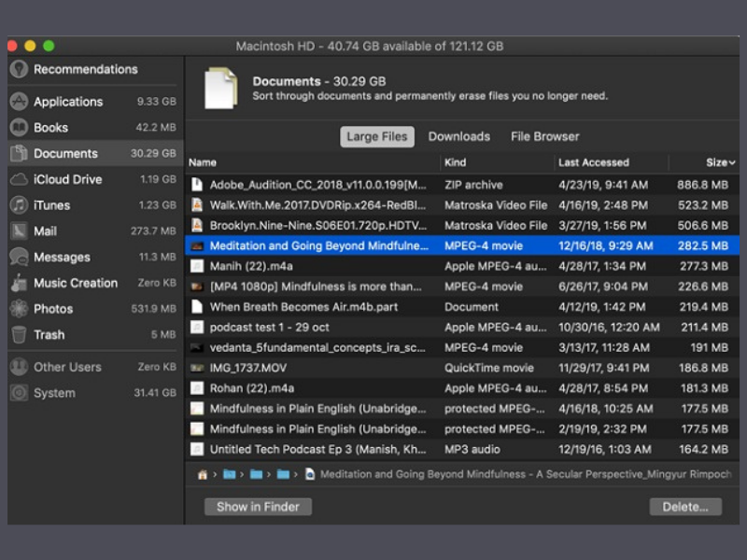The width and height of the screenshot is (747, 560).
Task: Click the 273.7 MB Mail size
Action: coord(153,231)
